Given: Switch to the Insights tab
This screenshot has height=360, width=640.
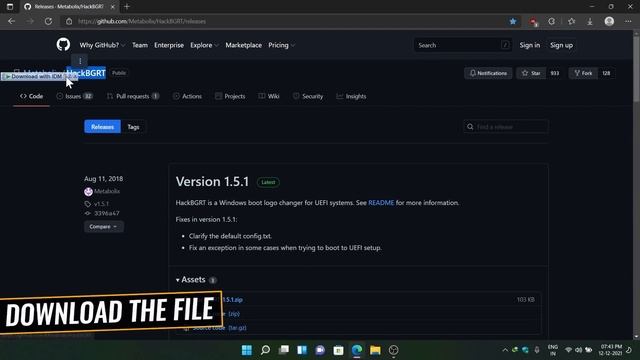Looking at the screenshot, I should 351,96.
